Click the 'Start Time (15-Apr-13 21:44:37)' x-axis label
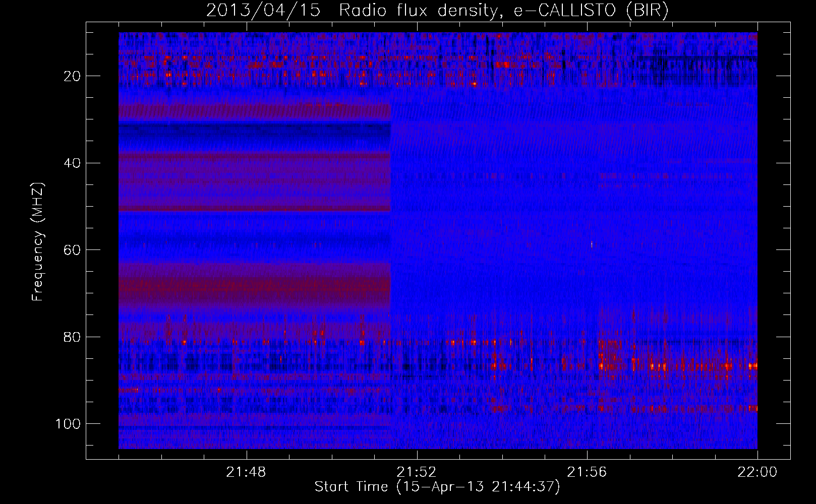The height and width of the screenshot is (504, 816). tap(437, 487)
